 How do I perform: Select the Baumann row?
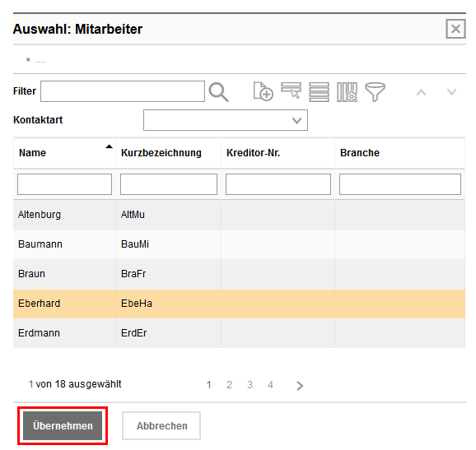point(239,244)
